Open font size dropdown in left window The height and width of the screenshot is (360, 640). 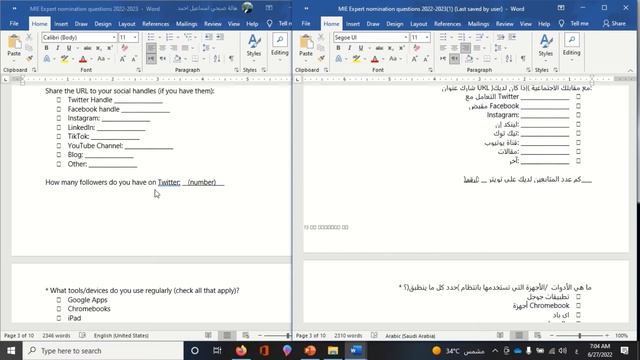pyautogui.click(x=135, y=38)
